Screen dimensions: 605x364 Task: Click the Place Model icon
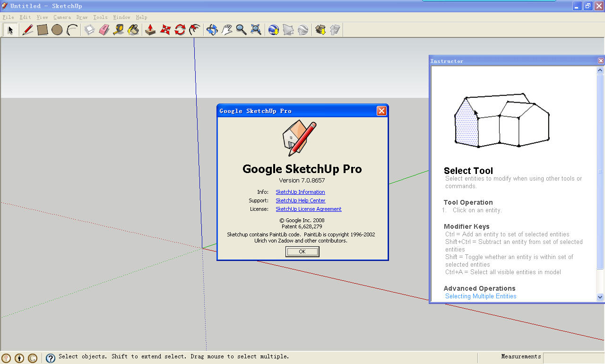302,30
